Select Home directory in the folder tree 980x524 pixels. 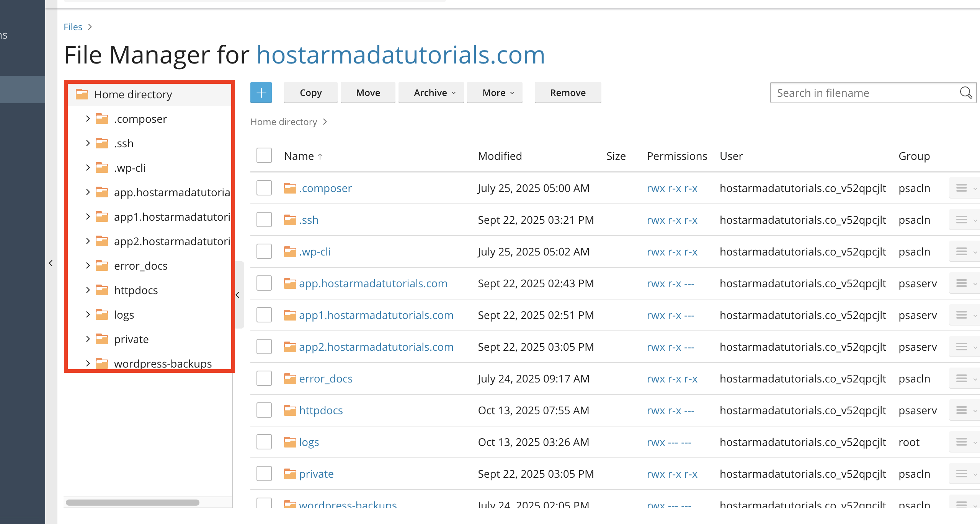(x=133, y=94)
